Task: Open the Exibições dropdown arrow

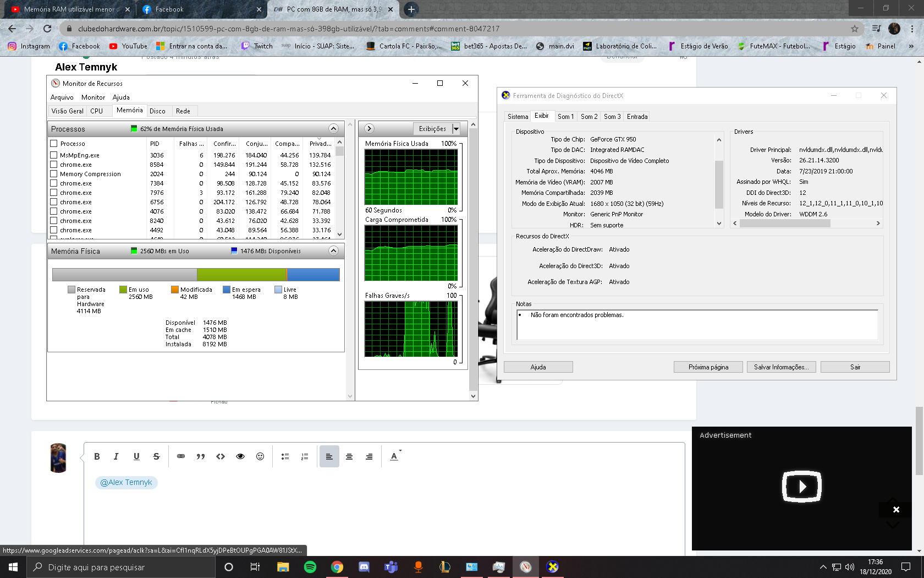Action: (x=456, y=128)
